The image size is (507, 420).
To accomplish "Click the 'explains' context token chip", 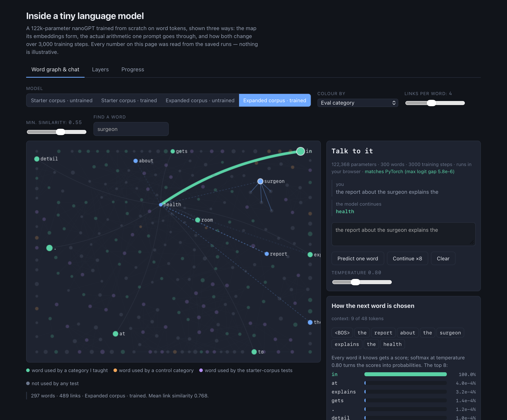I will [x=347, y=344].
